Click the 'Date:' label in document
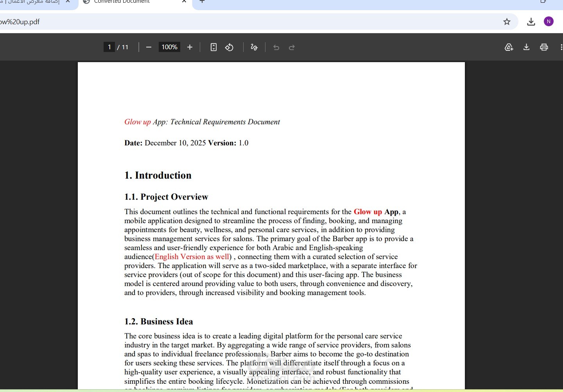The image size is (563, 392). pos(133,143)
